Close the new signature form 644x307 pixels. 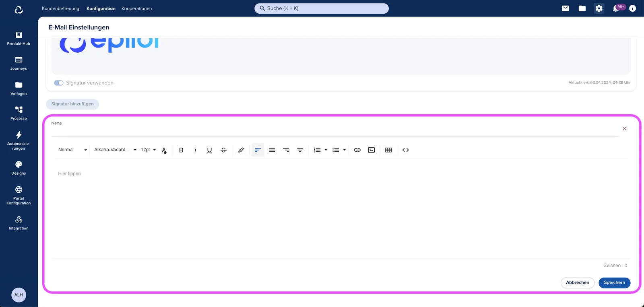click(x=625, y=129)
